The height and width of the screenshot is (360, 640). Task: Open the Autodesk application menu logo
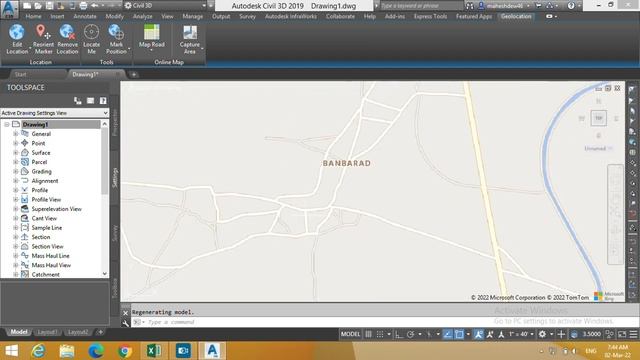click(9, 9)
